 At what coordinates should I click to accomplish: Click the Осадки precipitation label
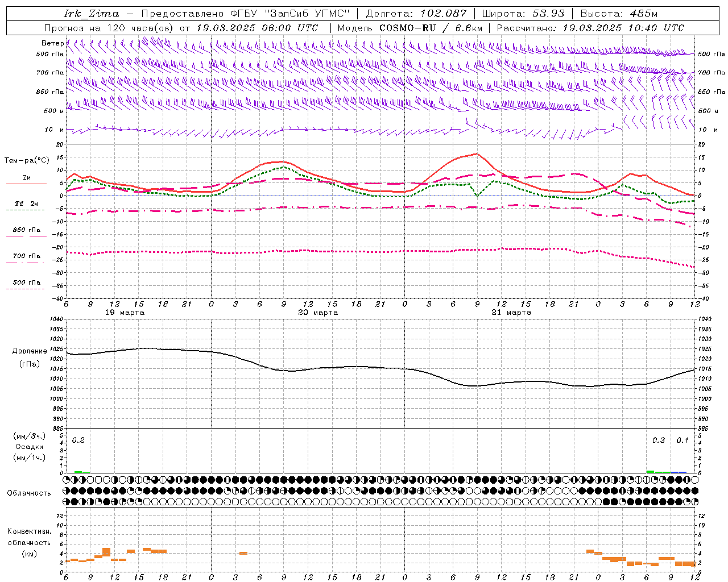coord(30,447)
